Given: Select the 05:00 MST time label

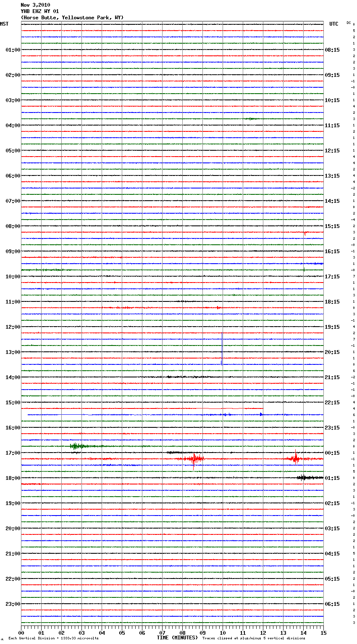Looking at the screenshot, I should coord(13,151).
